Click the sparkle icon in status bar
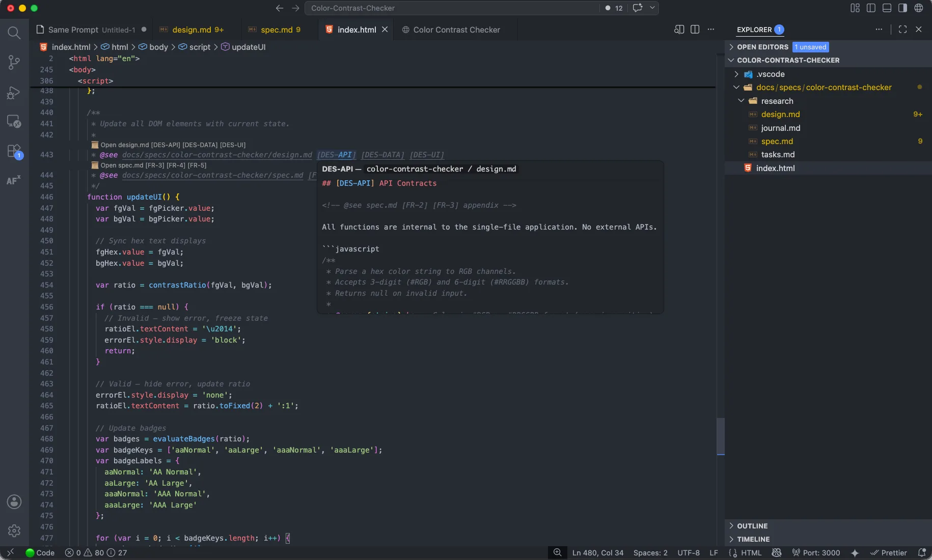932x560 pixels. 855,553
